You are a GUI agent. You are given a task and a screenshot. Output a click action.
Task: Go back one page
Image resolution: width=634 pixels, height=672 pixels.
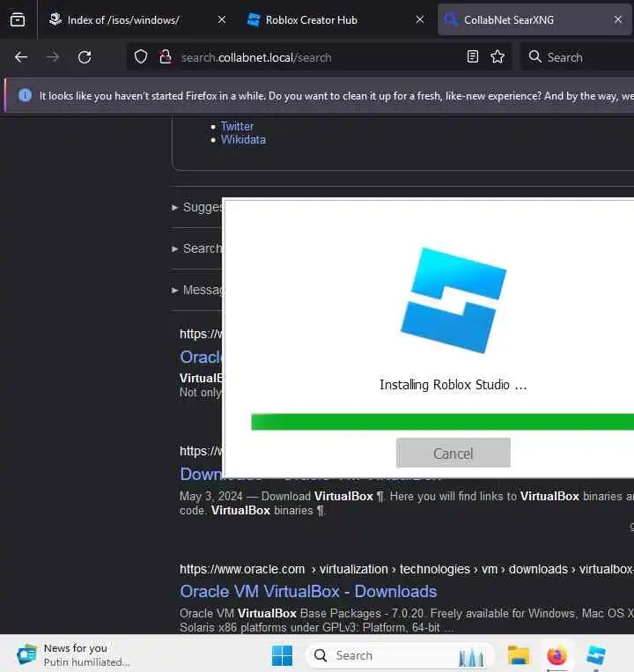[x=21, y=57]
